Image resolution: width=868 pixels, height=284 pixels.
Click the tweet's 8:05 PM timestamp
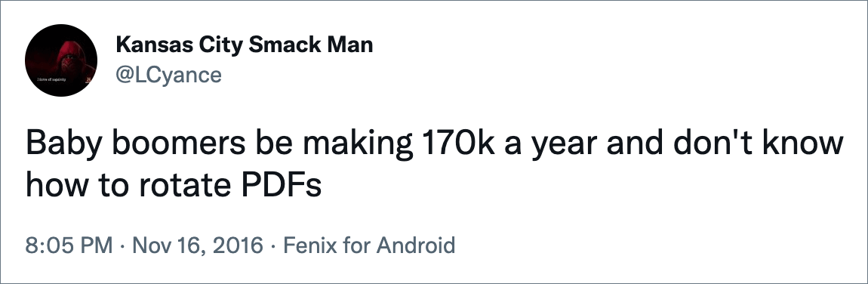coord(69,245)
